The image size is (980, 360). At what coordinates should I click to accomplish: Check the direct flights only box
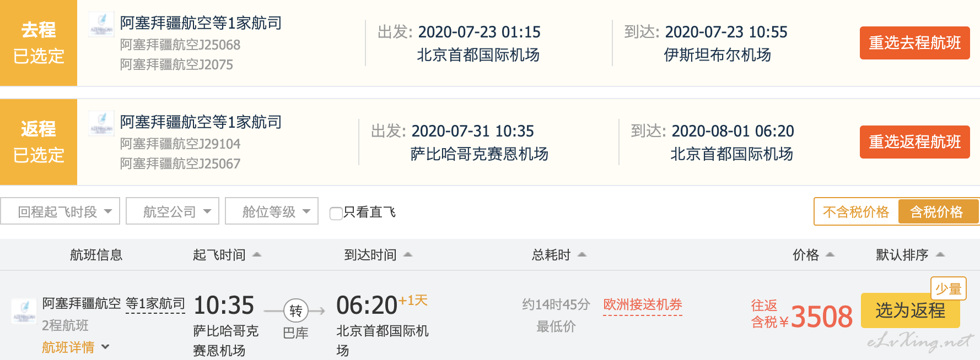coord(336,213)
